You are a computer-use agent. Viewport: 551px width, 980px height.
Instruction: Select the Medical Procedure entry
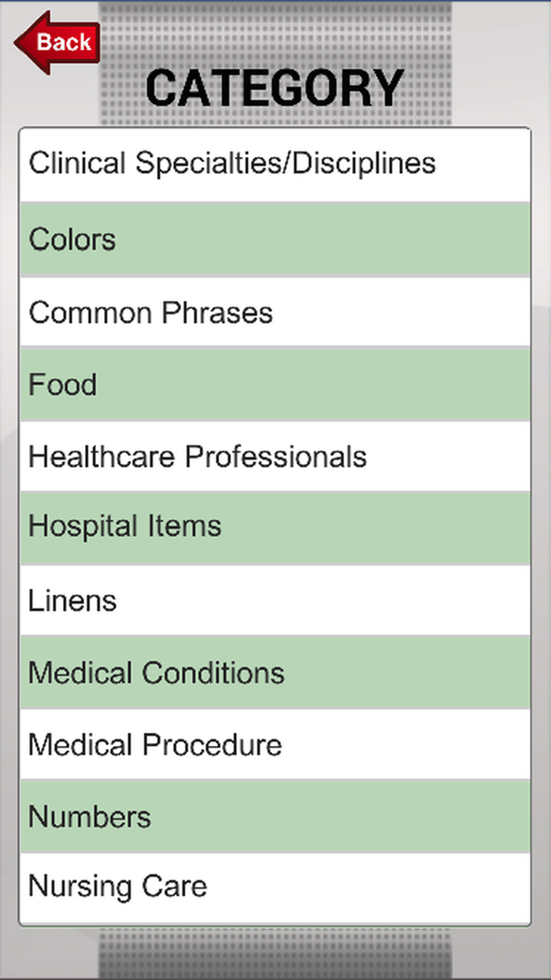point(275,745)
